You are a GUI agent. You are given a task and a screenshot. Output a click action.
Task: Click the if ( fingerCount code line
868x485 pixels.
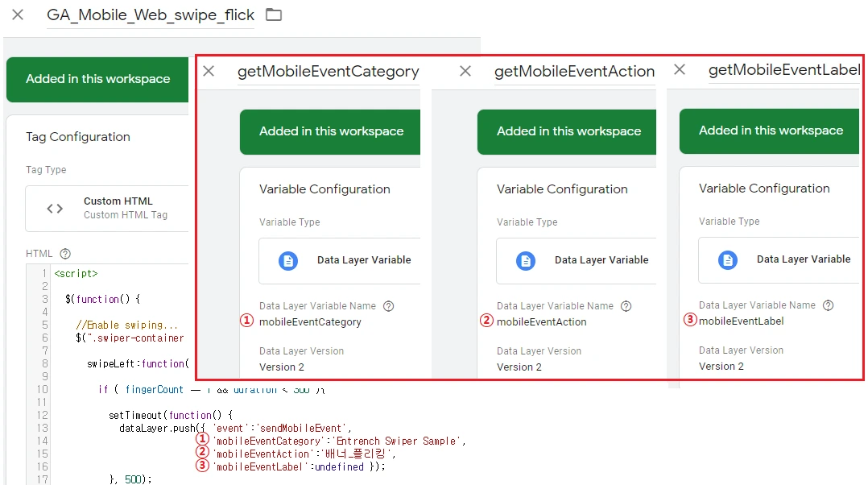coord(211,390)
